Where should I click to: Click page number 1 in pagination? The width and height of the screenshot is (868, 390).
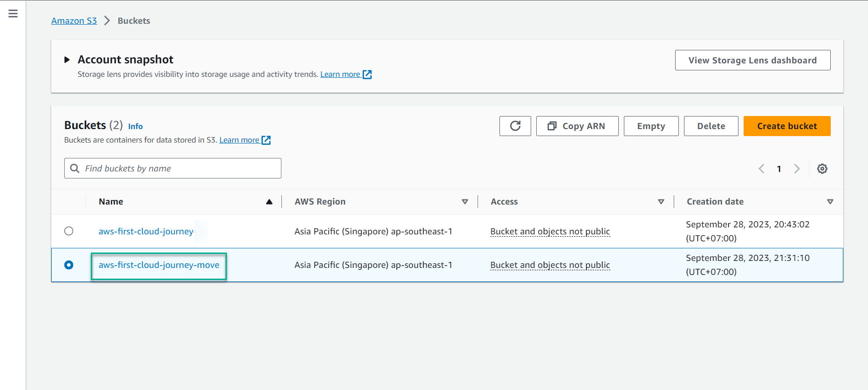point(779,169)
